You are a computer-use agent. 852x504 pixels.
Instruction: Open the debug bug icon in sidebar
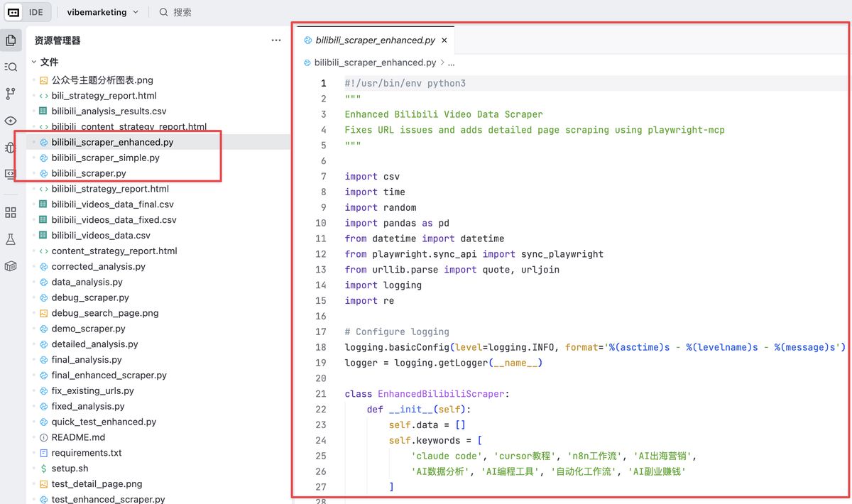point(11,148)
